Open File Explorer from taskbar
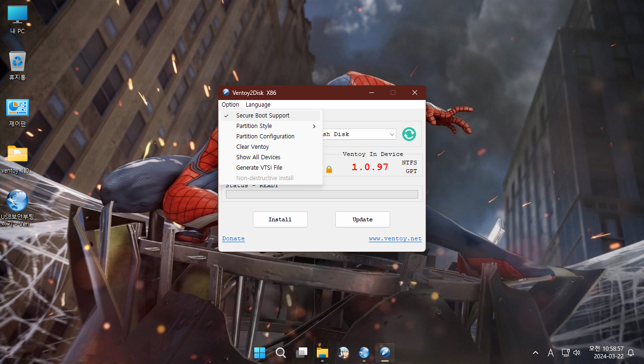Screen dimensions: 644x364 tap(322, 353)
